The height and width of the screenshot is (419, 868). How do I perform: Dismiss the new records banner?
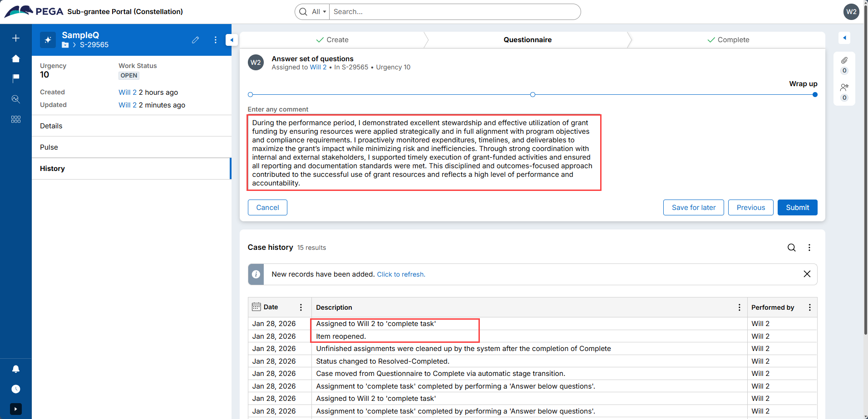807,274
